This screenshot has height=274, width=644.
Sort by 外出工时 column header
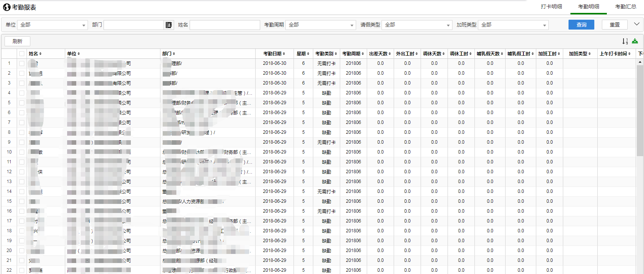(x=407, y=54)
